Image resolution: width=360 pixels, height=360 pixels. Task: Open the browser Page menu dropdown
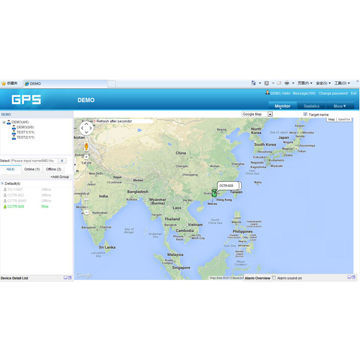point(305,83)
